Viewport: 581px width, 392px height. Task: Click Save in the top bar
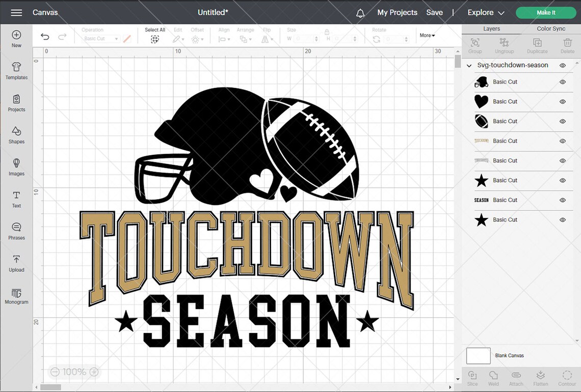[x=434, y=12]
